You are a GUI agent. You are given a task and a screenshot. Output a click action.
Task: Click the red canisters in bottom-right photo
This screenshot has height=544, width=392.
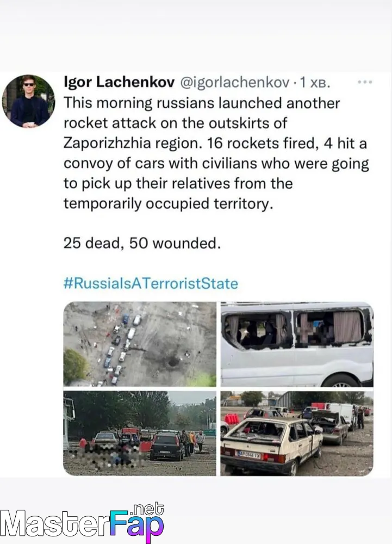(x=232, y=419)
